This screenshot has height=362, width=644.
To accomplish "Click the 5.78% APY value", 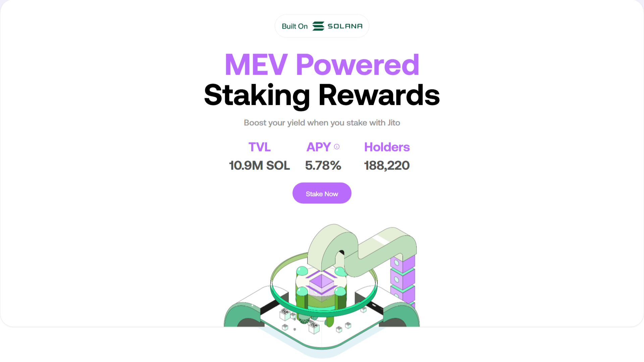I will (323, 166).
